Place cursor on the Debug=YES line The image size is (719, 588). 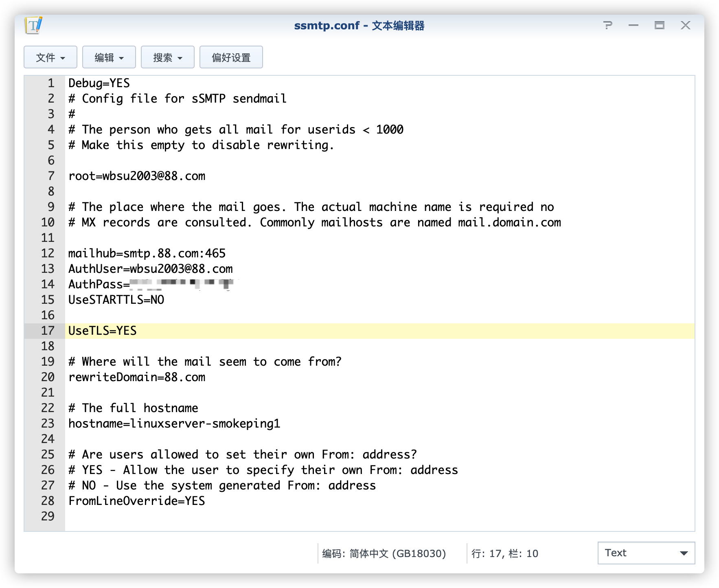point(99,83)
